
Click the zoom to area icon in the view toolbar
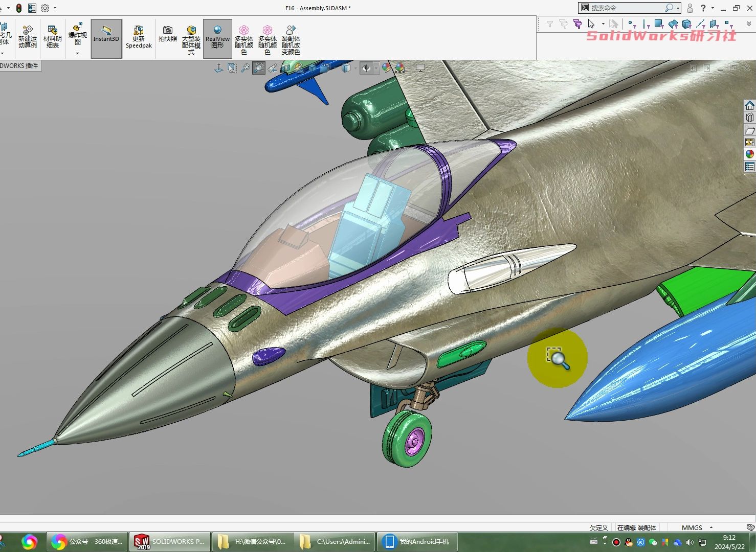click(259, 68)
